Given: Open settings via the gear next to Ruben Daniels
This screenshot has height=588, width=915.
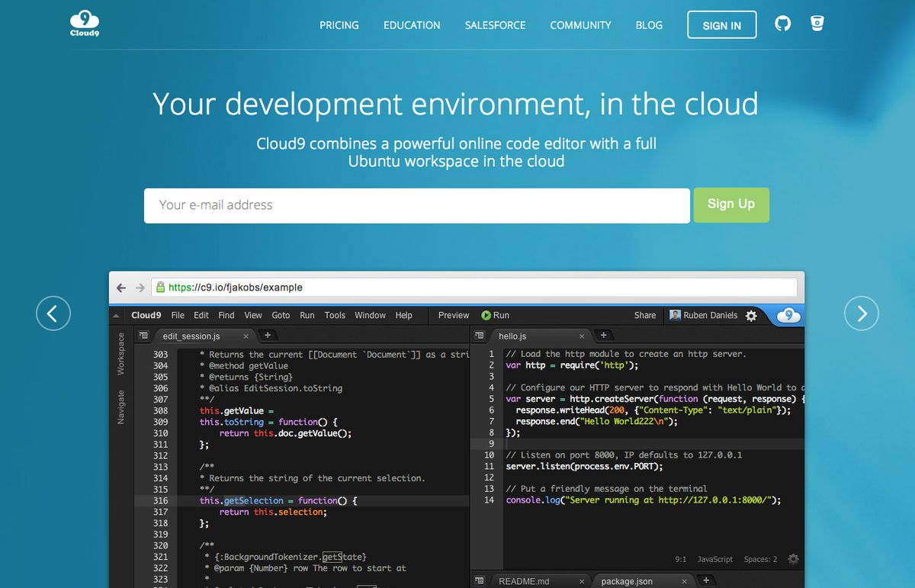Looking at the screenshot, I should [x=752, y=315].
